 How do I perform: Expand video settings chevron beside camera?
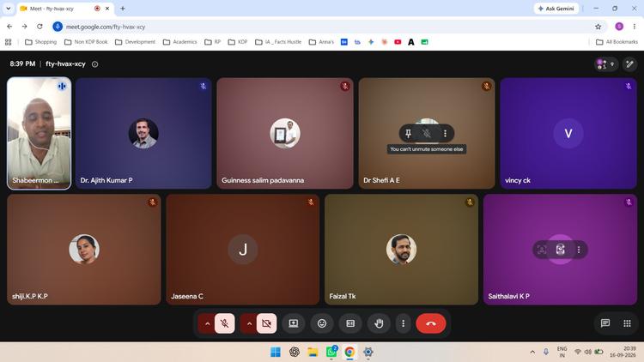249,323
